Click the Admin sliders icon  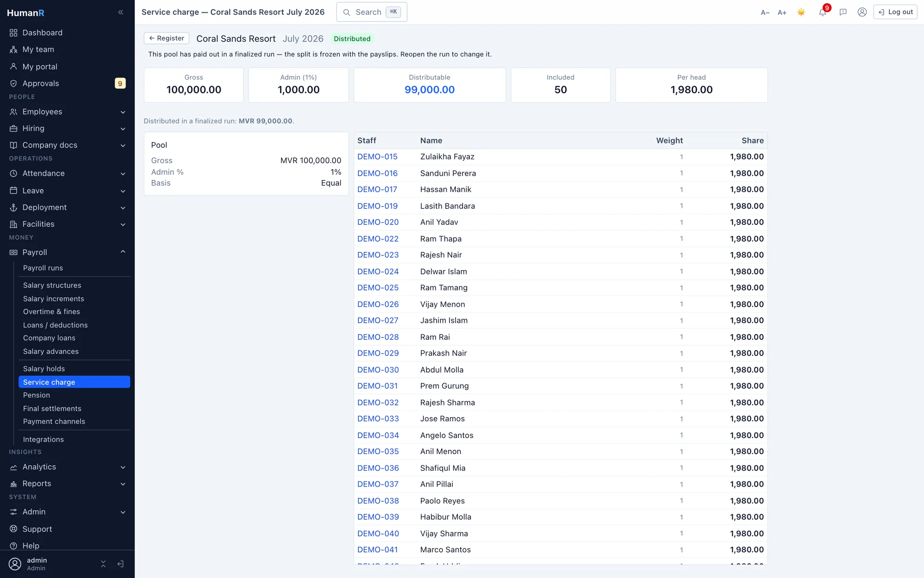13,512
